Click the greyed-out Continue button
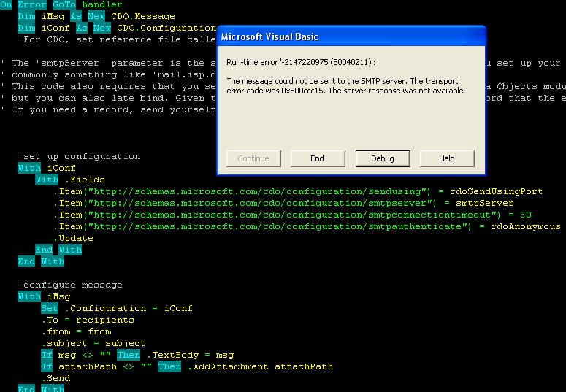Screen dimensions: 566x392 (x=253, y=158)
